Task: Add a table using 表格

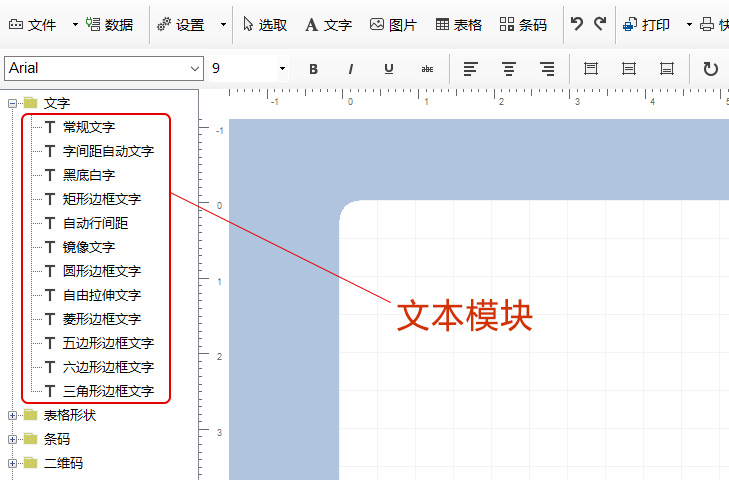Action: click(x=458, y=25)
